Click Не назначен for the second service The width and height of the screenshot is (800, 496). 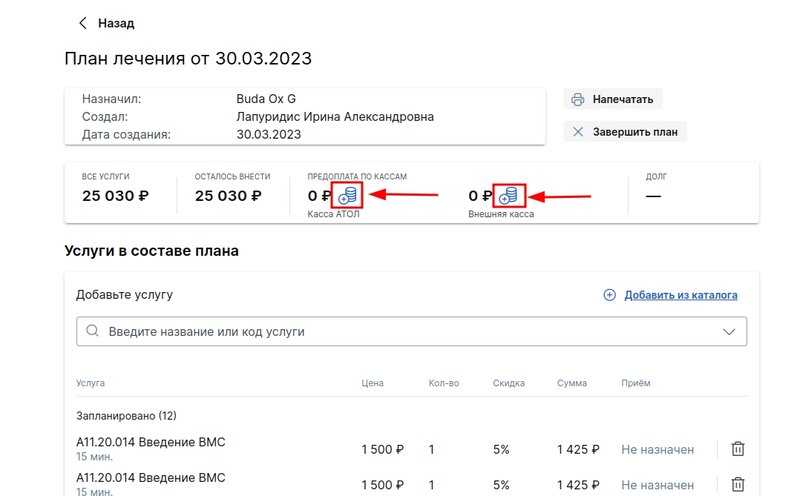[657, 485]
